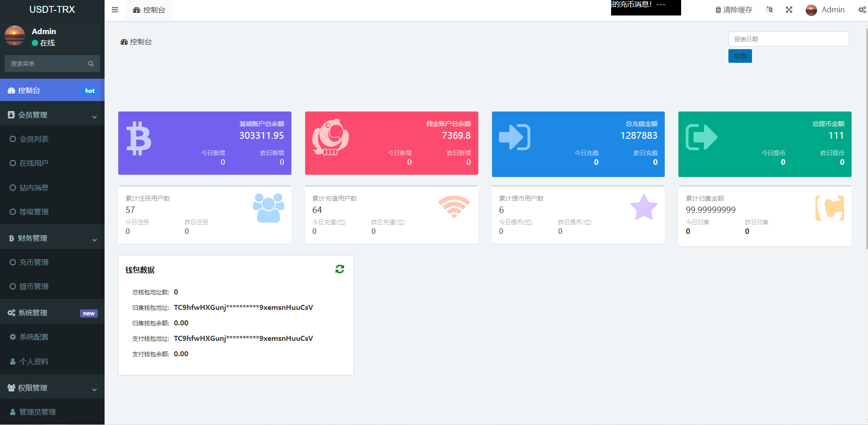Toggle the sidebar with the hamburger icon
868x425 pixels.
coord(115,10)
